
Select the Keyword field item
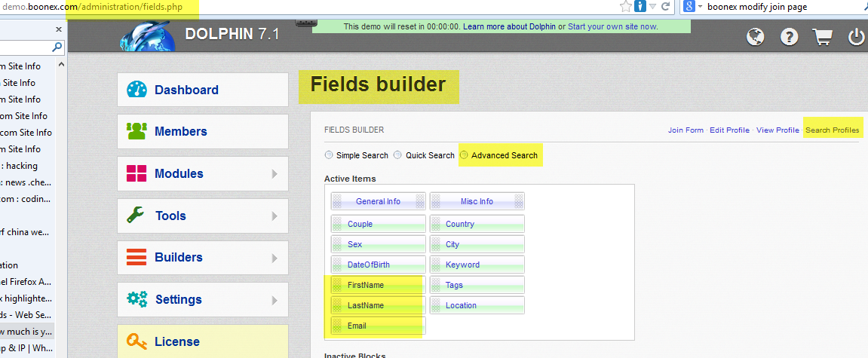[477, 265]
